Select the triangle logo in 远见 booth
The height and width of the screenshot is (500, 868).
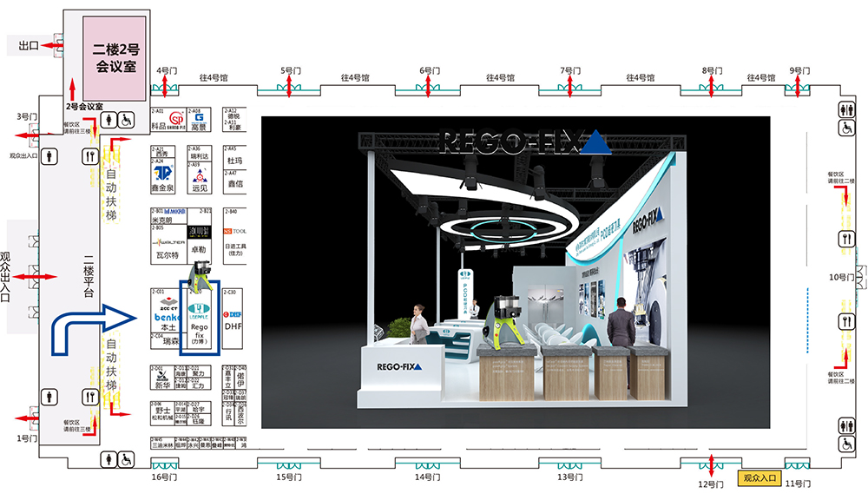pyautogui.click(x=200, y=176)
